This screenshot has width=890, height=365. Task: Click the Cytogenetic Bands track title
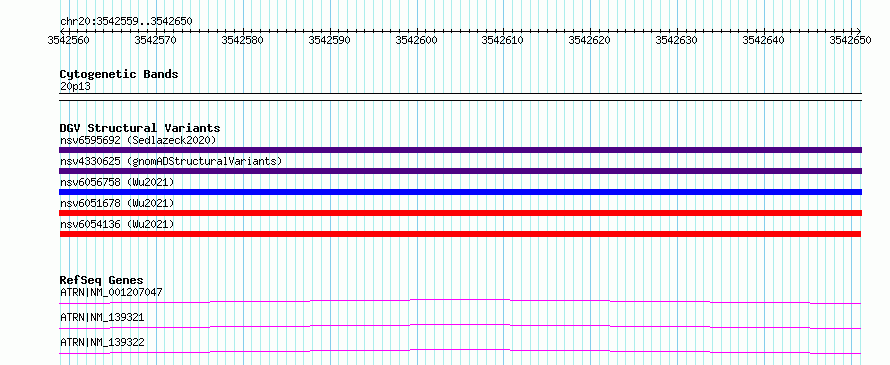coord(119,74)
